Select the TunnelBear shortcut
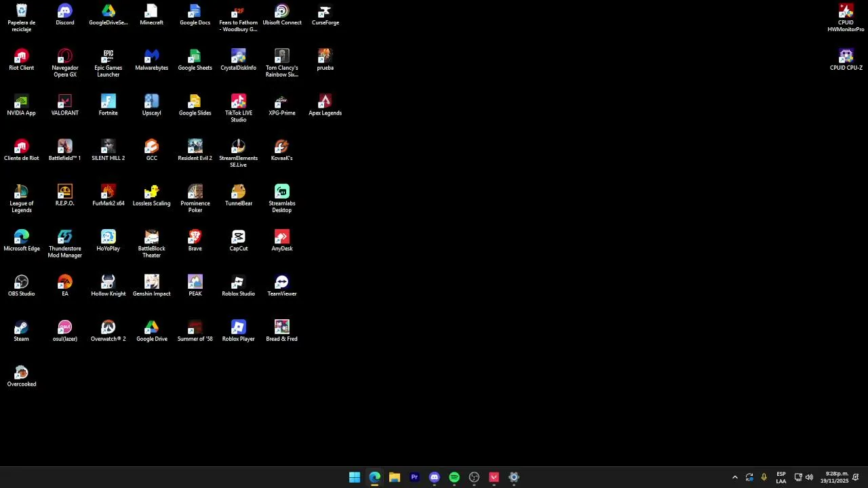The image size is (868, 488). point(239,196)
